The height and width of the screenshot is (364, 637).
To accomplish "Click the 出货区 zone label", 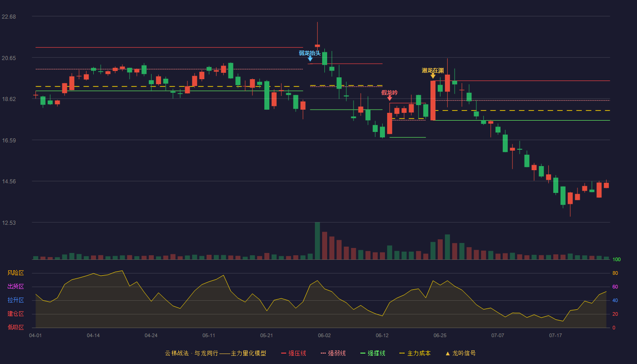I will [15, 287].
